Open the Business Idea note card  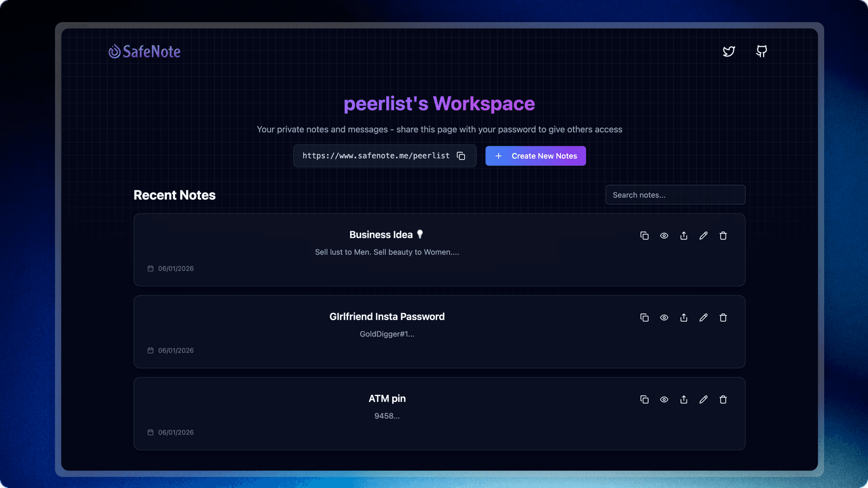click(x=387, y=234)
